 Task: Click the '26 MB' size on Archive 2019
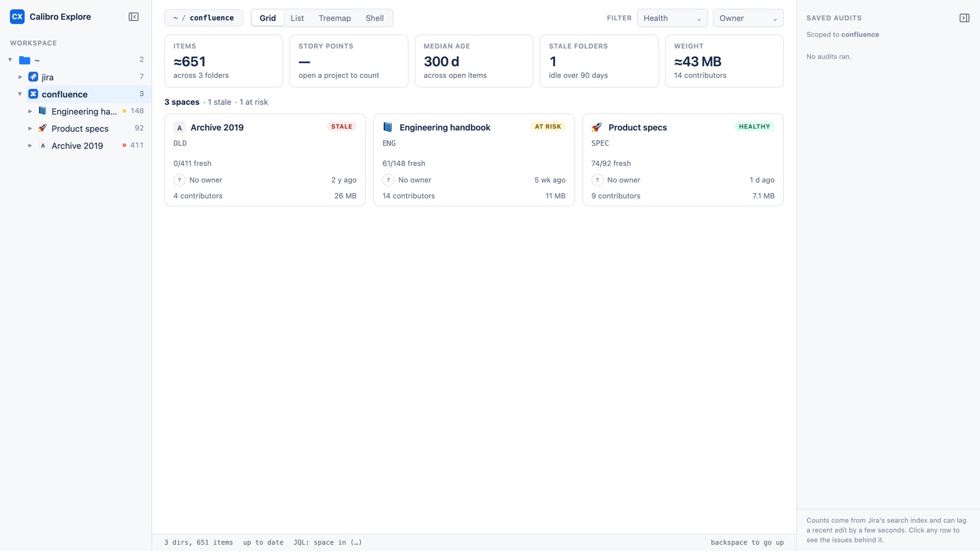pyautogui.click(x=345, y=196)
